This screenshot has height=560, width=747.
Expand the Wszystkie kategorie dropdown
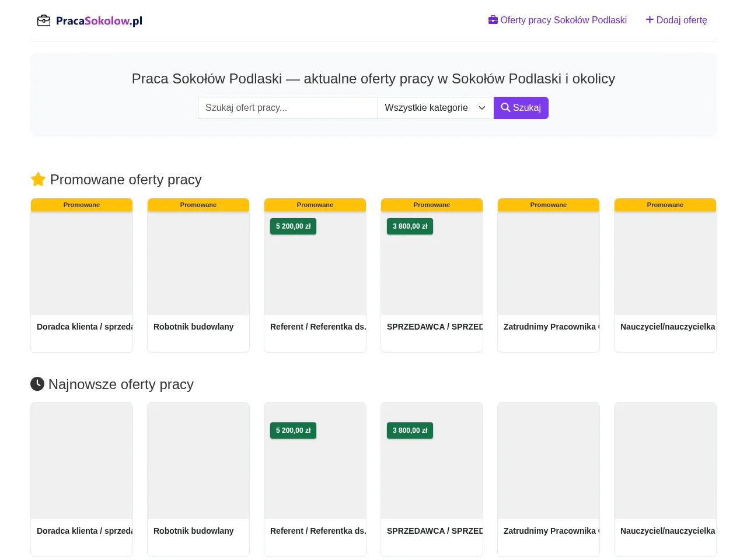[x=435, y=108]
